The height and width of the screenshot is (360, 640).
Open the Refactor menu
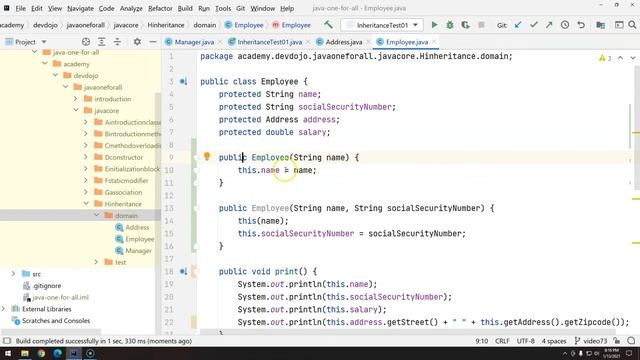(160, 8)
